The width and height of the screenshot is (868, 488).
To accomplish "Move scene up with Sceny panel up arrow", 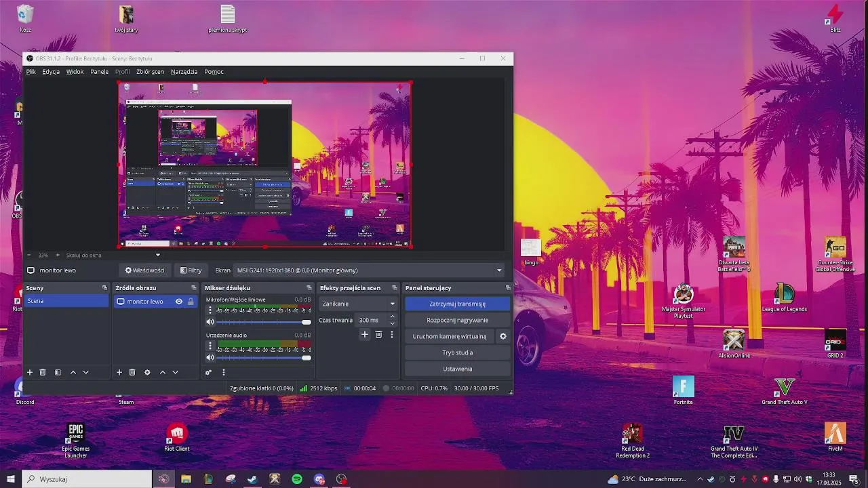I will [x=73, y=372].
